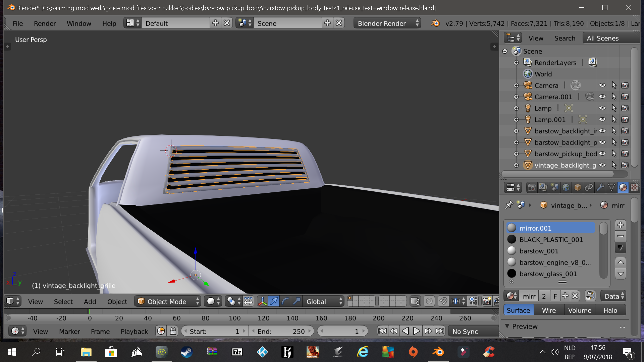This screenshot has height=362, width=644.
Task: Toggle snap during transform magnet
Action: pyautogui.click(x=443, y=301)
